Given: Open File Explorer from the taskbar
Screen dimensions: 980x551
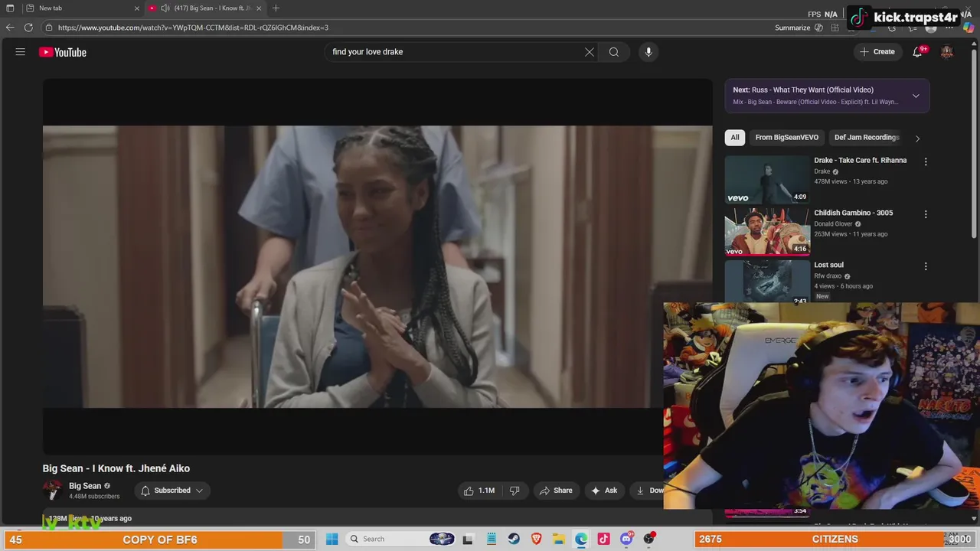Looking at the screenshot, I should [559, 539].
